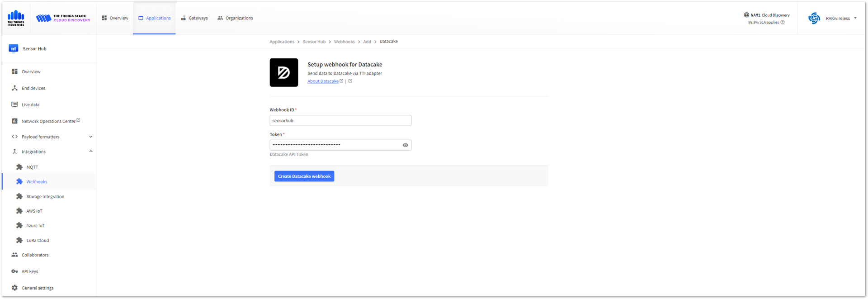868x299 pixels.
Task: Click the external link icon after the About Datacake separator
Action: click(350, 81)
